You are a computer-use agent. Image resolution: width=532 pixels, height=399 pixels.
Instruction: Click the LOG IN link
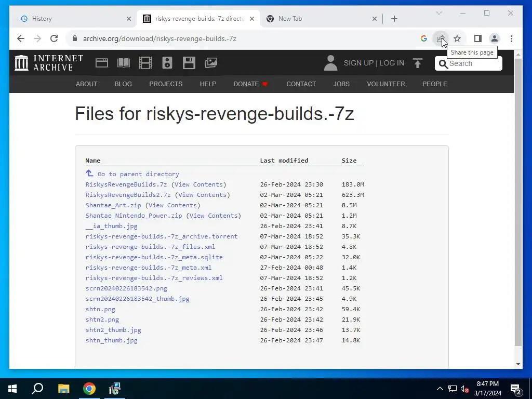(392, 63)
